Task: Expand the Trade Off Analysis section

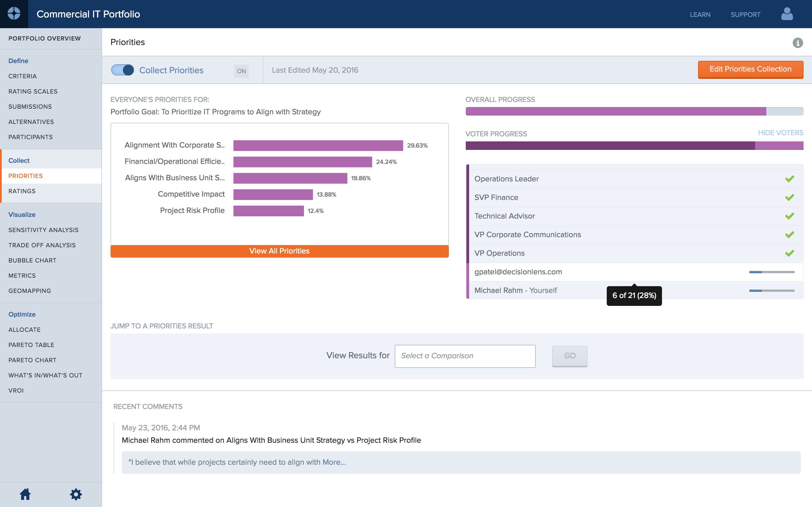Action: pyautogui.click(x=42, y=245)
